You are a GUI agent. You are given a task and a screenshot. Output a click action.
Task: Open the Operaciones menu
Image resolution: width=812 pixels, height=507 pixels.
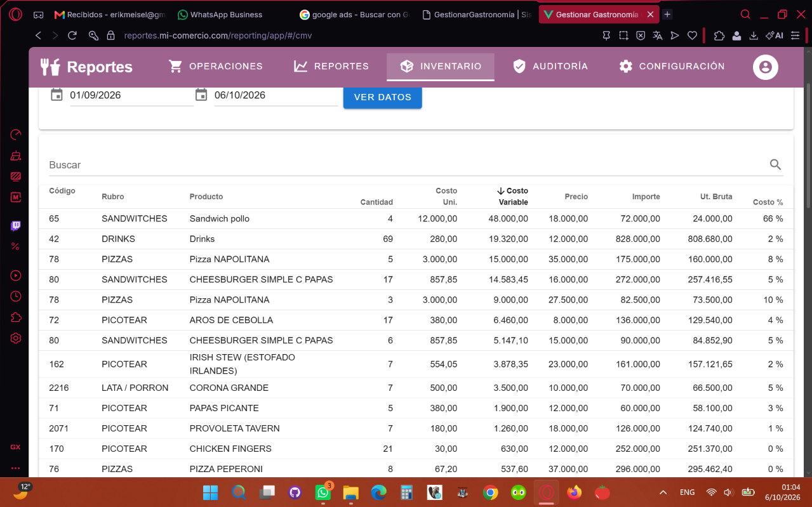[x=216, y=66]
